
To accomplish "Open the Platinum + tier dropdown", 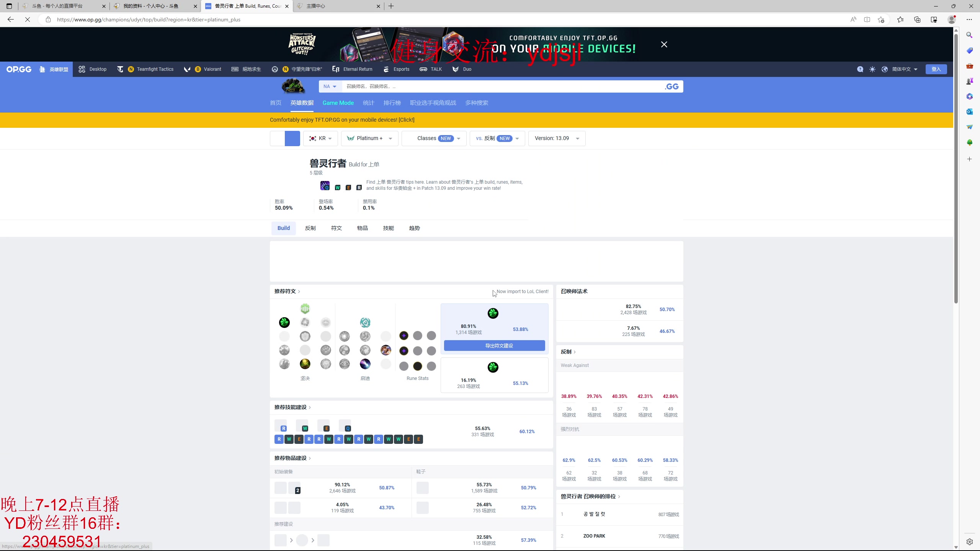I will pos(369,139).
